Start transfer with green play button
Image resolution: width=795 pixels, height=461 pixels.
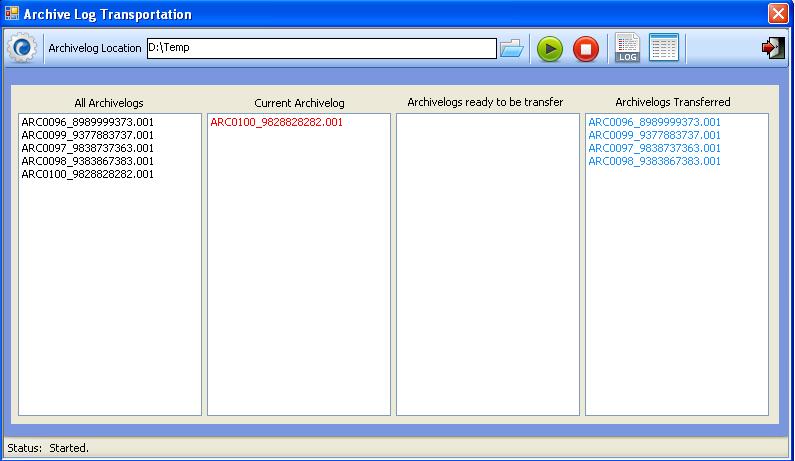point(550,49)
